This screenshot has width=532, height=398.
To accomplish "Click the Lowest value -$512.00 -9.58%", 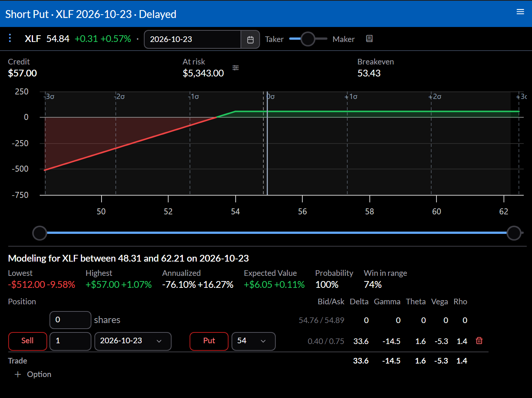I will (x=42, y=285).
